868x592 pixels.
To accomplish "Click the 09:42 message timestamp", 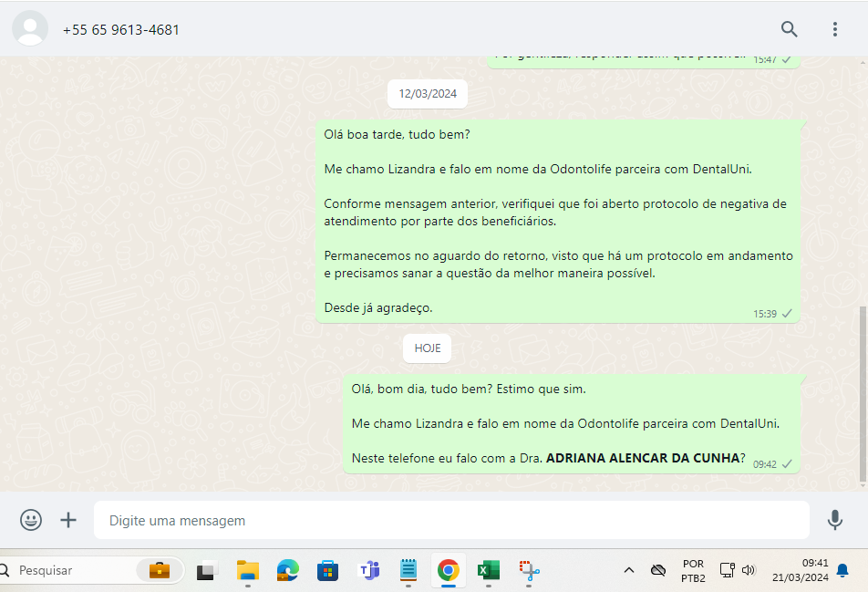I will (x=764, y=464).
